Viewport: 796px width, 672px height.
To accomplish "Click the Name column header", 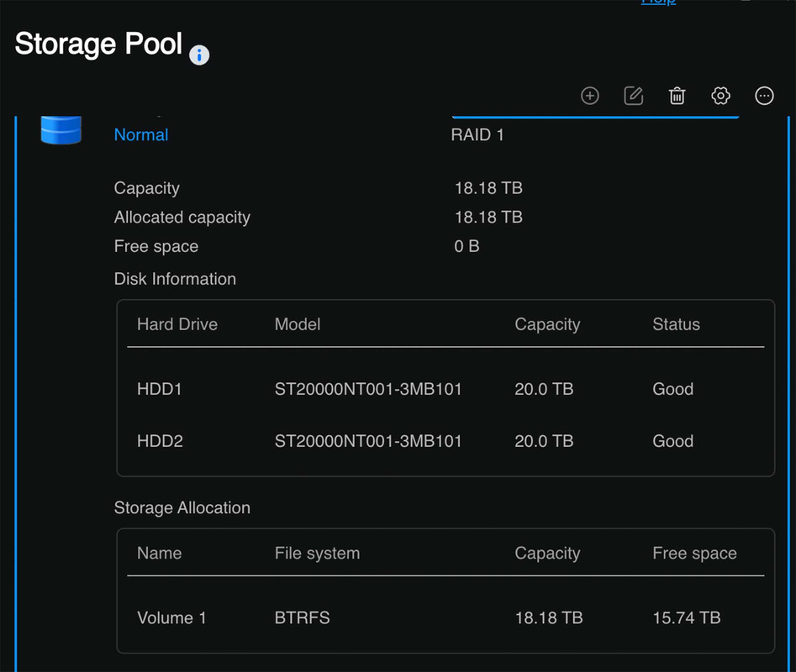I will pyautogui.click(x=160, y=554).
